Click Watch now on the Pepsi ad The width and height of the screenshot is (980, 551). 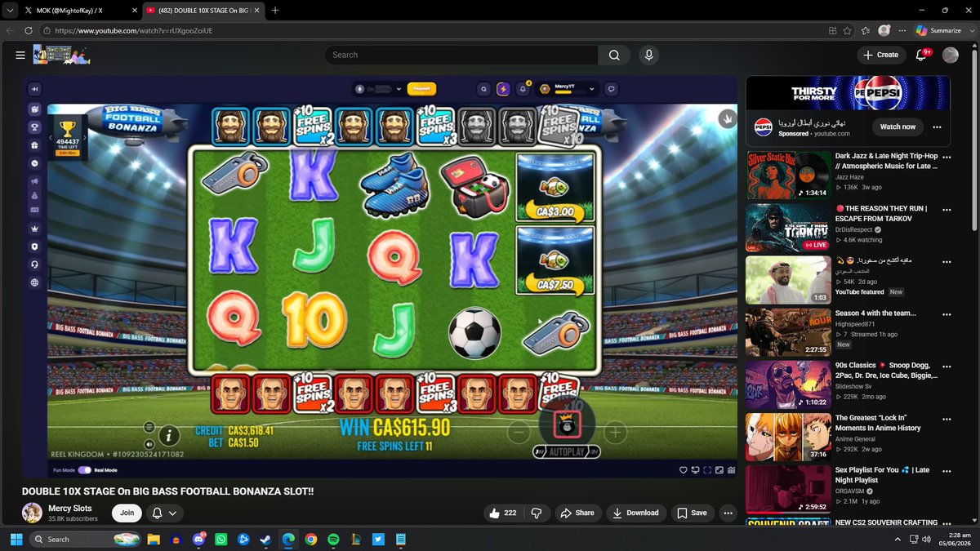tap(898, 127)
